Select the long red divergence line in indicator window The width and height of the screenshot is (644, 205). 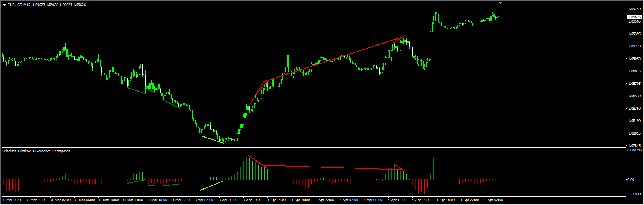[x=334, y=168]
